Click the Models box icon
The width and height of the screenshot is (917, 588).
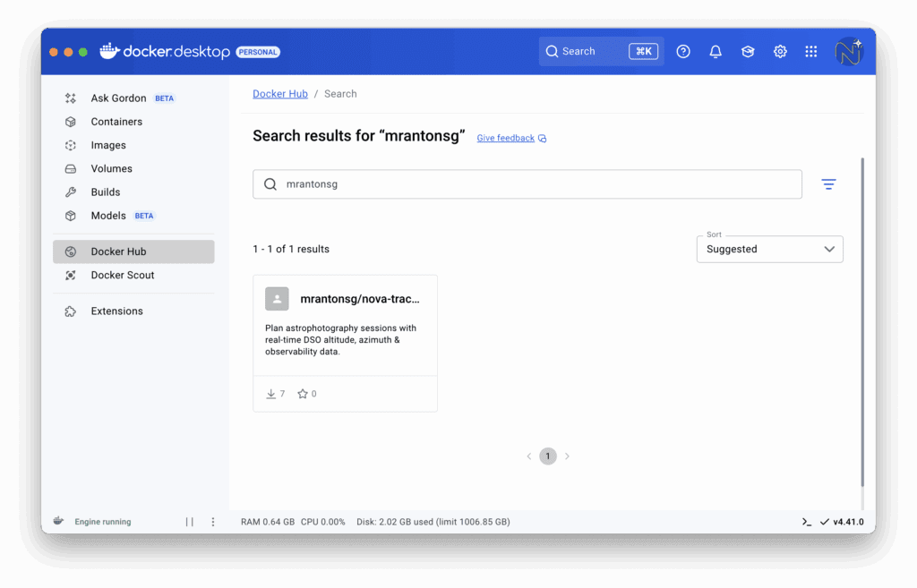coord(70,216)
